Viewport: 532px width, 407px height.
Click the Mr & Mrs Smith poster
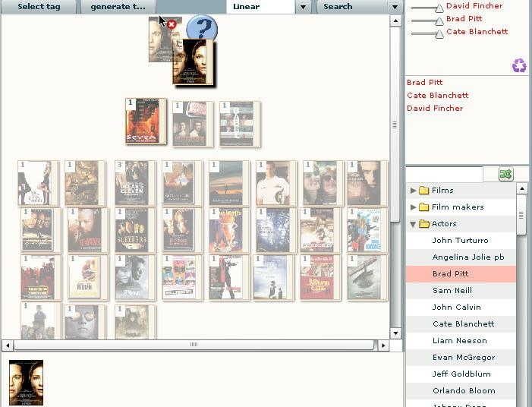[38, 183]
